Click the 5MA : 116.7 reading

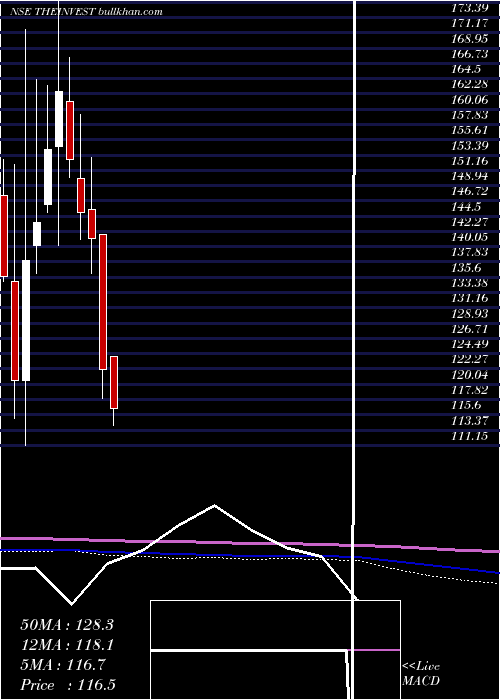[63, 665]
